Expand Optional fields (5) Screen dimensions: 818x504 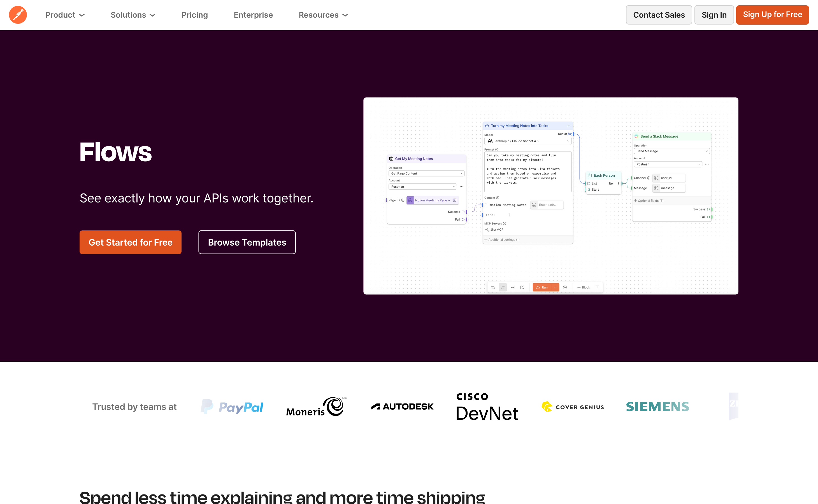coord(649,201)
